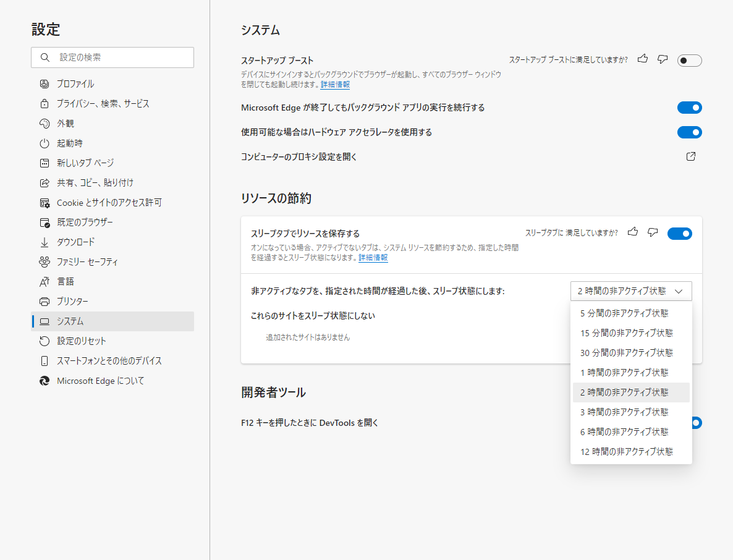Select 12 時間の非アクティブ状態

coord(631,452)
